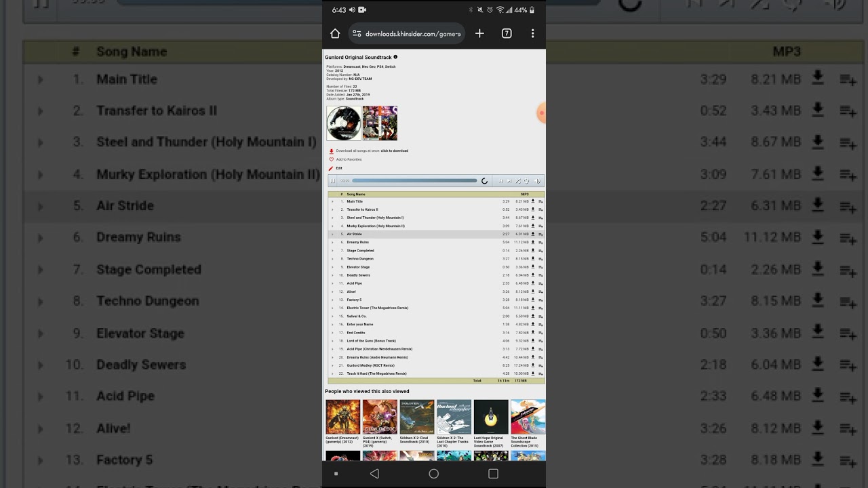Open Söldner-X 2: Final Soundtrack album

coord(417,417)
